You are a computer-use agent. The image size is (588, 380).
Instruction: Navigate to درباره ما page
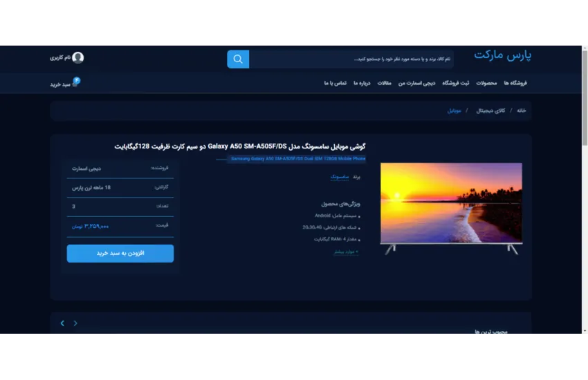pyautogui.click(x=360, y=83)
